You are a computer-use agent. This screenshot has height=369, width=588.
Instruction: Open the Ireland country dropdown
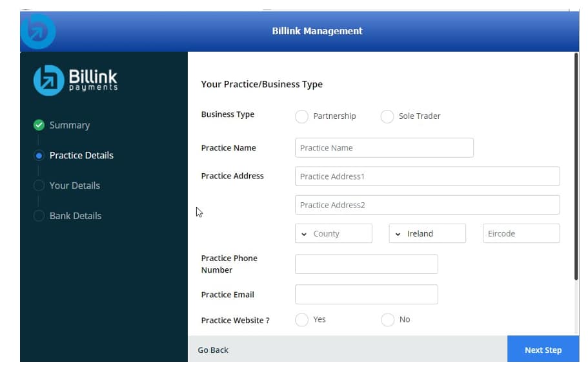[x=427, y=234]
